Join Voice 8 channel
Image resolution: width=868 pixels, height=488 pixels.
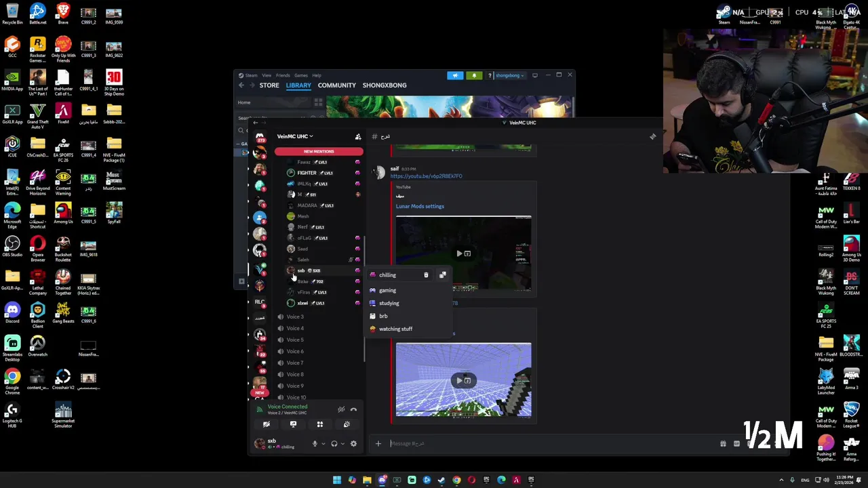point(294,374)
